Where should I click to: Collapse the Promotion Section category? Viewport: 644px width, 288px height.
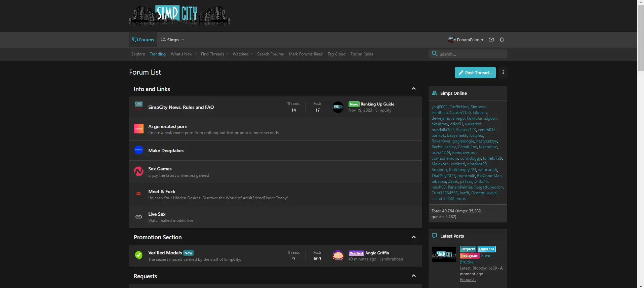(x=413, y=237)
